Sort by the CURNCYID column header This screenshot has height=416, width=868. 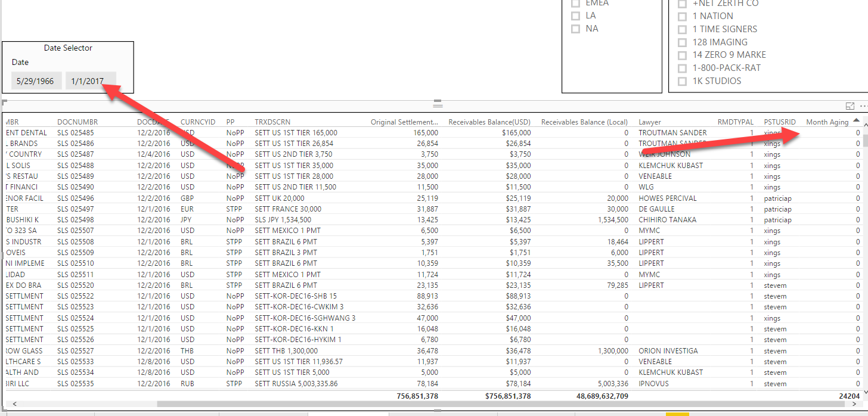198,122
